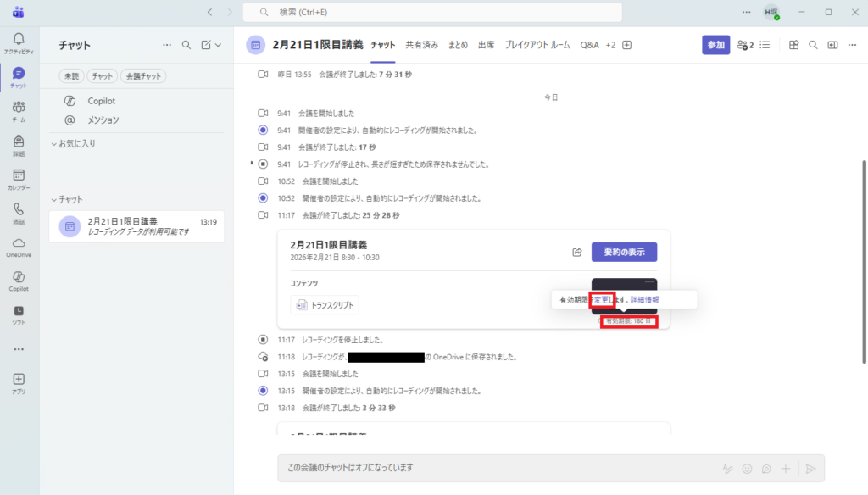Click the 要約の表示 button

coord(624,252)
